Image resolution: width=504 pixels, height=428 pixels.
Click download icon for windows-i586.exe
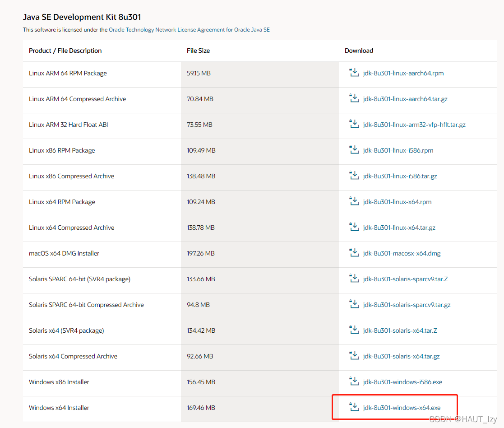point(354,381)
